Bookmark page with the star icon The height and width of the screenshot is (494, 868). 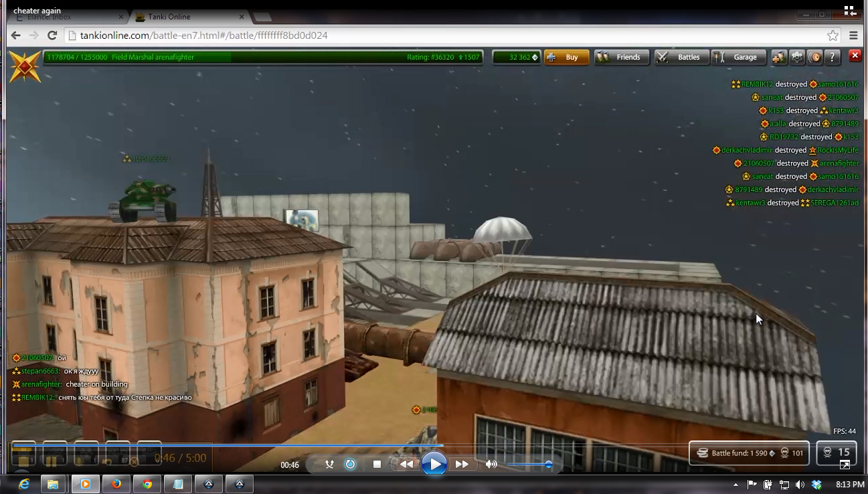(833, 35)
